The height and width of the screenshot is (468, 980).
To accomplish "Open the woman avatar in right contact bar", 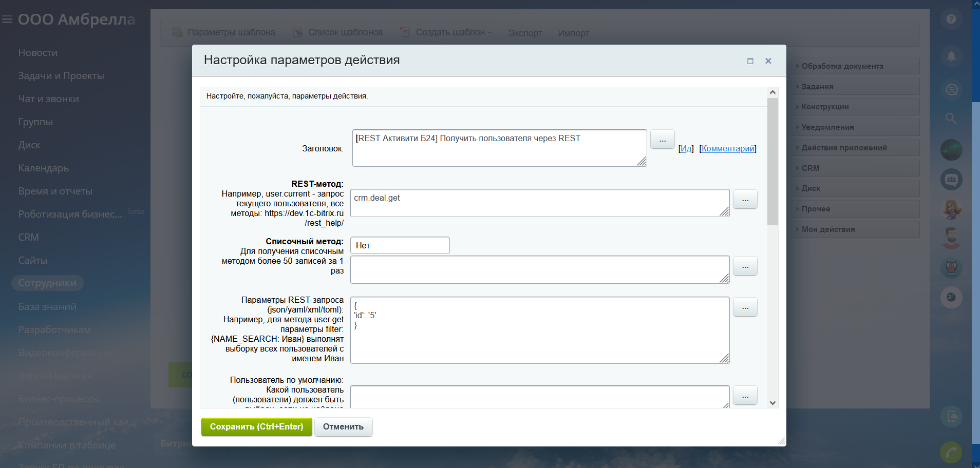I will tap(951, 209).
